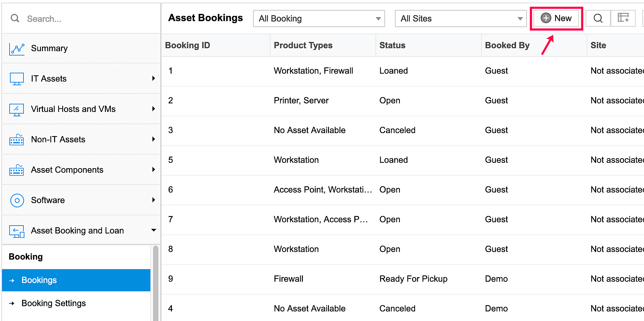The height and width of the screenshot is (321, 644).
Task: Click the Non-IT Assets keyboard icon
Action: [17, 140]
